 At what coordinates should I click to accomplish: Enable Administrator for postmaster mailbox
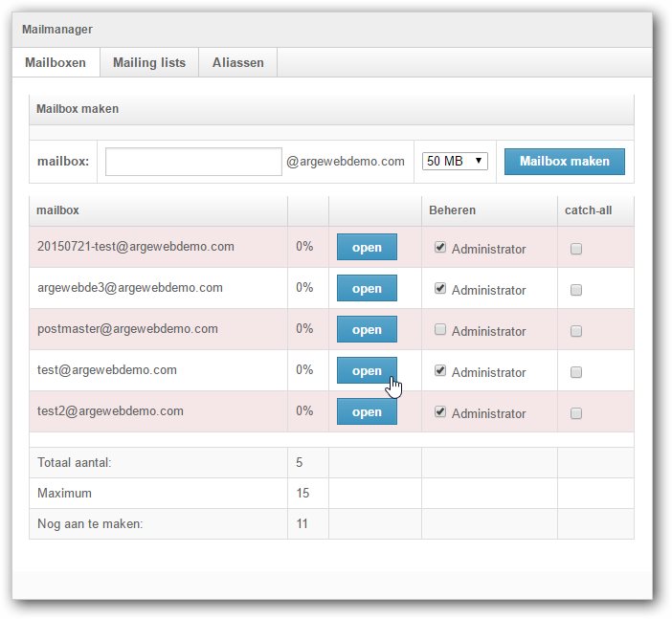click(x=440, y=330)
